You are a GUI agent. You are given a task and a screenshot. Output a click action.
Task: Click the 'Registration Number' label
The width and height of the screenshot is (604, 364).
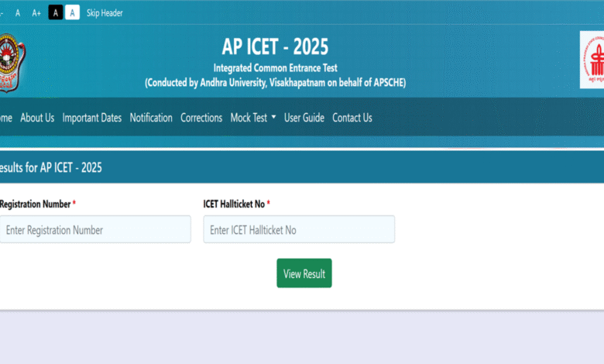36,204
